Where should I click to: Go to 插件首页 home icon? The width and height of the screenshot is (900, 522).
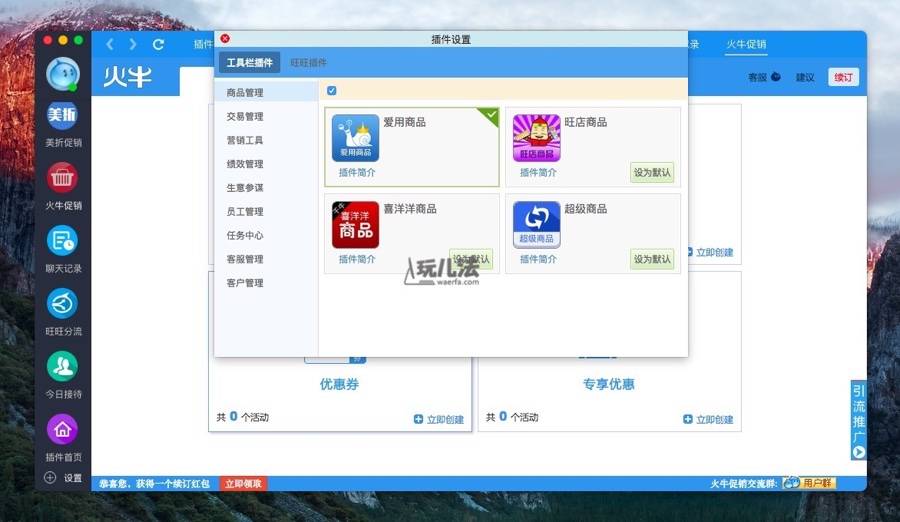pyautogui.click(x=63, y=430)
